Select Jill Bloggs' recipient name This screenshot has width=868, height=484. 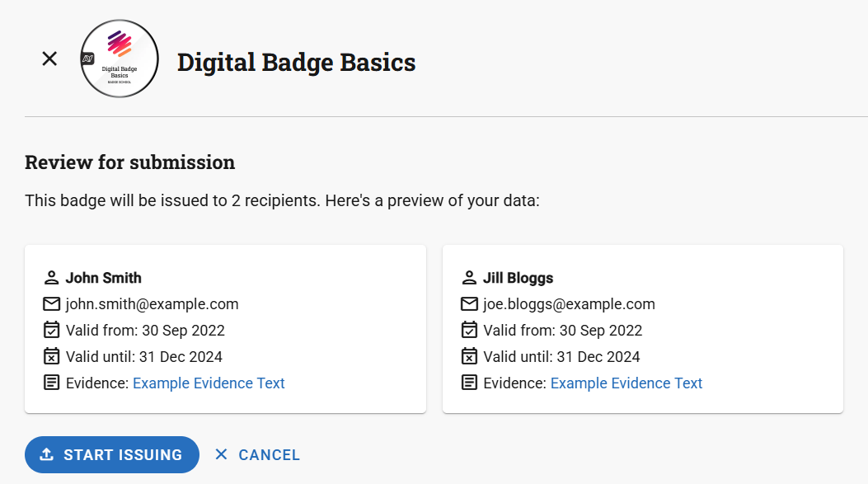coord(518,278)
